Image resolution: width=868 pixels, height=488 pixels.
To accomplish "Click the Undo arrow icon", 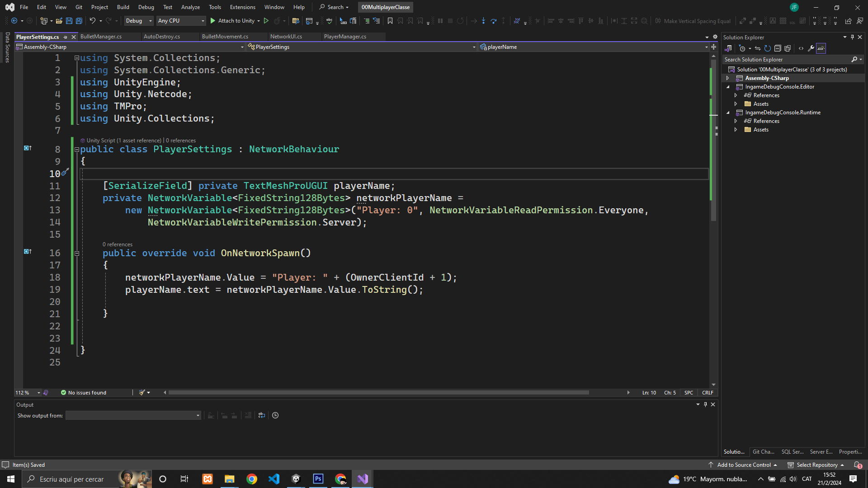I will pos(92,21).
